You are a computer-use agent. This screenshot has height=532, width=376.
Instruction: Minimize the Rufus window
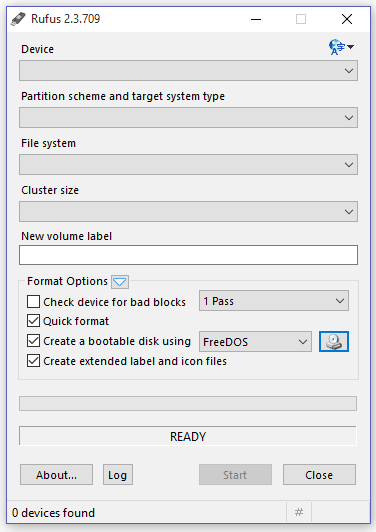[x=256, y=19]
